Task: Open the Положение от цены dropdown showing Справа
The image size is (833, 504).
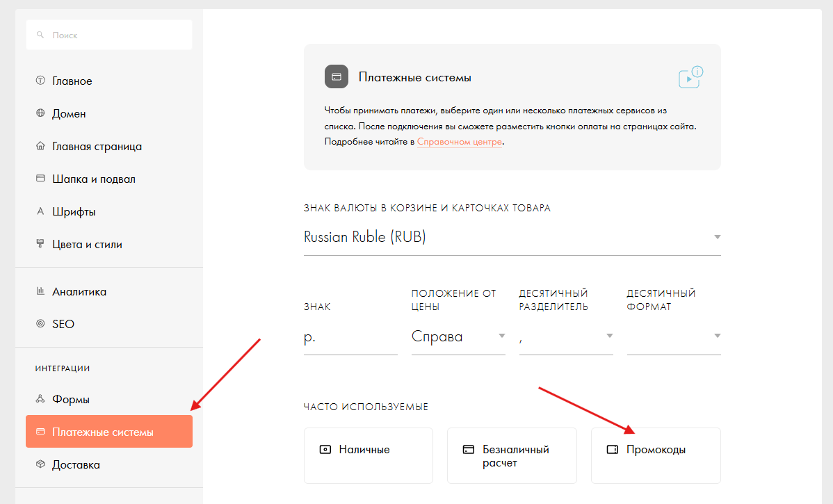Action: 458,336
